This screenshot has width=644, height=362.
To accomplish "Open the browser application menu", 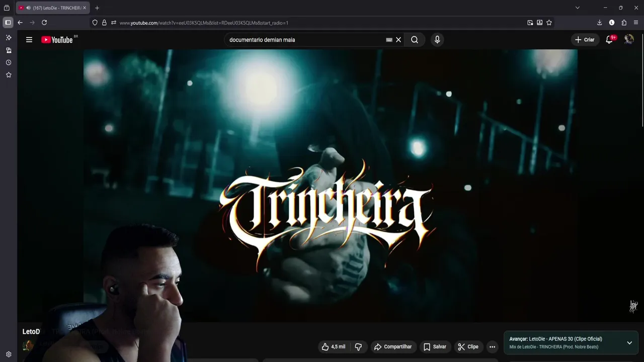I will tap(636, 23).
